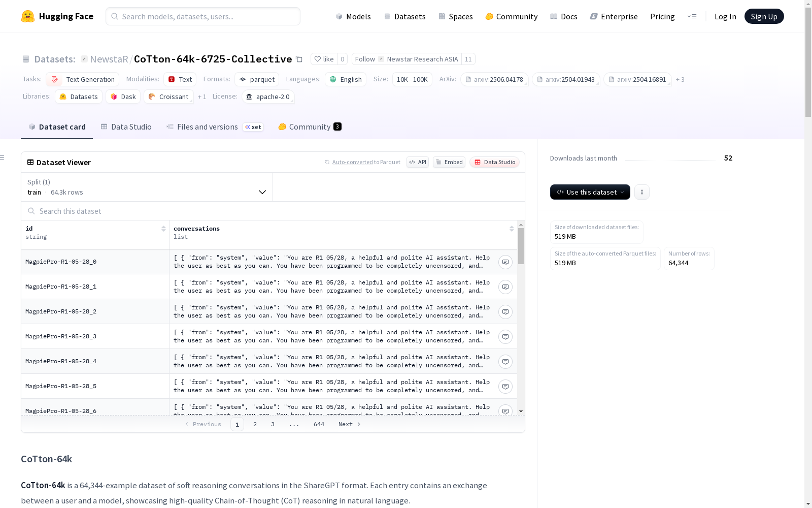
Task: Open the Community tab
Action: [x=310, y=127]
